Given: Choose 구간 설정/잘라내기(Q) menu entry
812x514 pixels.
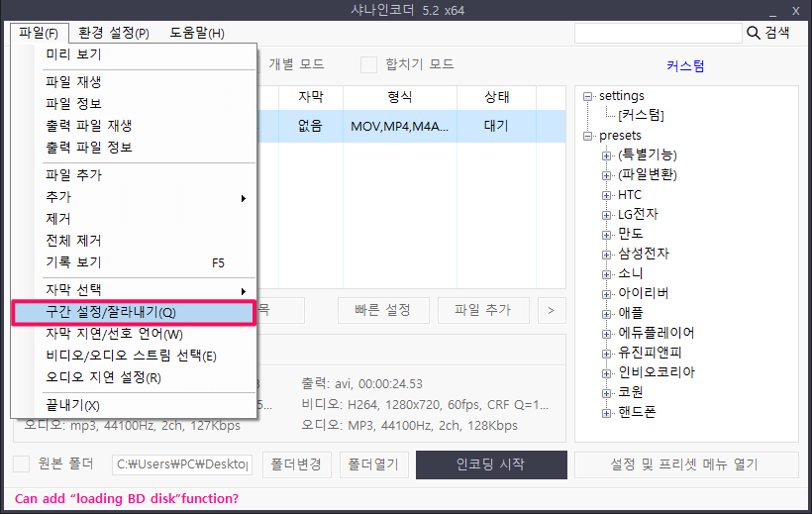Looking at the screenshot, I should point(134,312).
